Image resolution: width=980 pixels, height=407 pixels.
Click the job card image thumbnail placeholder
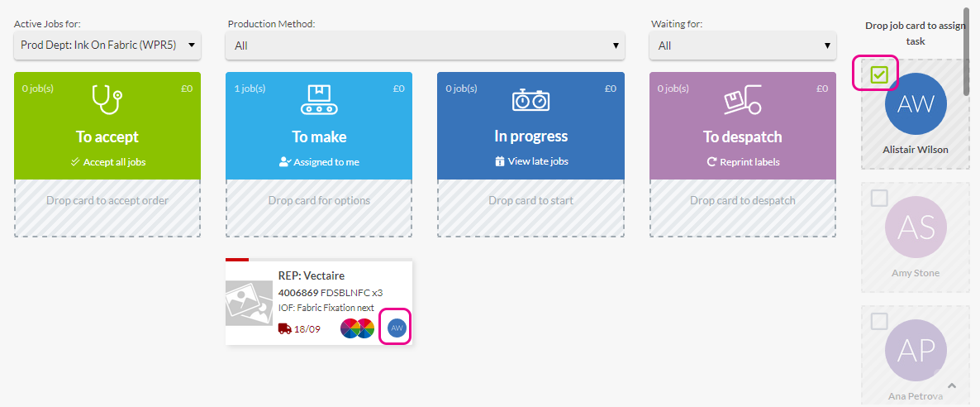point(249,302)
